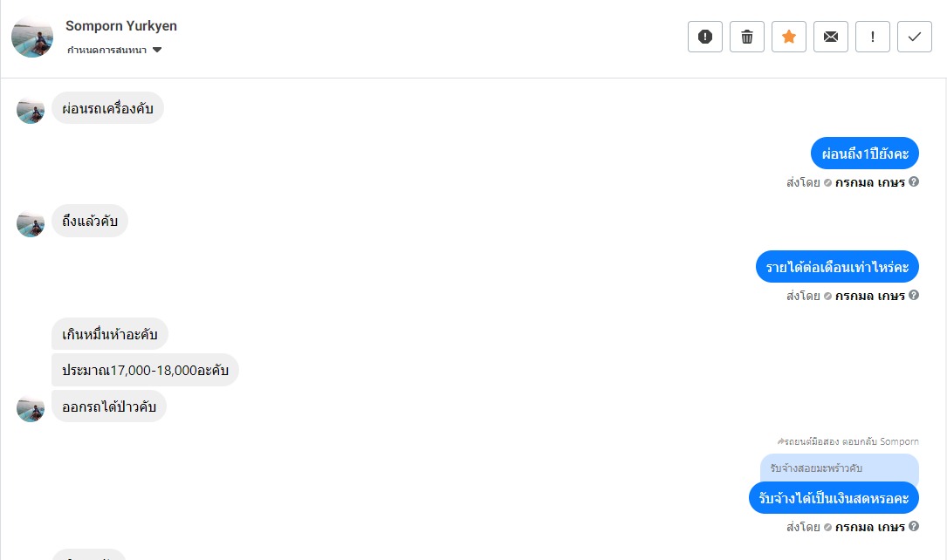
Task: Open the 'กำหนดการสนทนา' dropdown
Action: click(114, 50)
